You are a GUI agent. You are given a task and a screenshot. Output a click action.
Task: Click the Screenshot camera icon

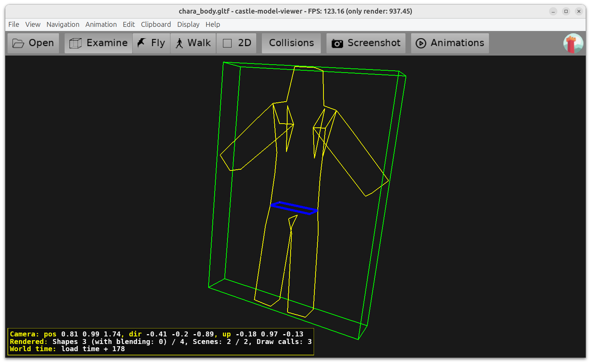pos(337,43)
